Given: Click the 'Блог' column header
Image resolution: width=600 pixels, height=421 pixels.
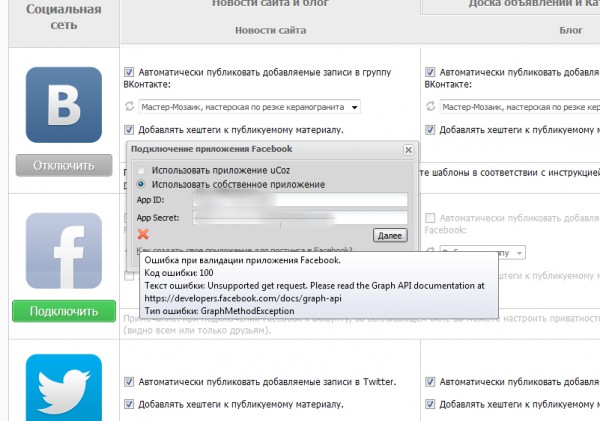Looking at the screenshot, I should tap(571, 30).
